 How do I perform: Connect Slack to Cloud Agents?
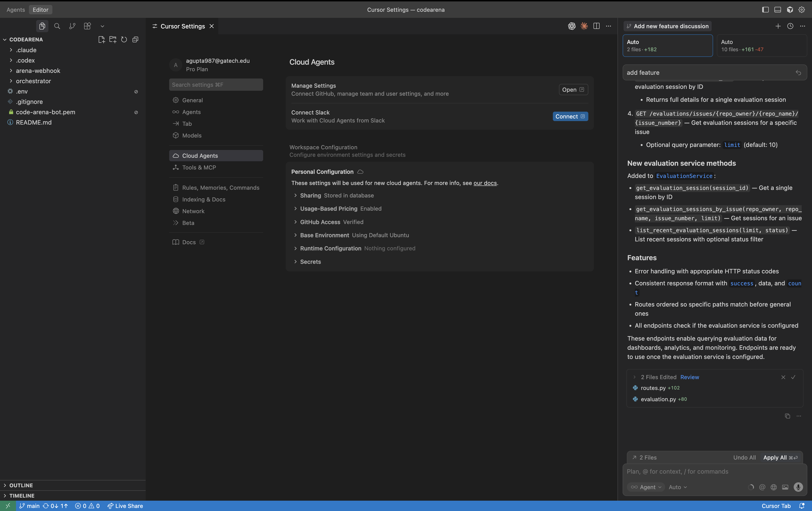pyautogui.click(x=570, y=116)
